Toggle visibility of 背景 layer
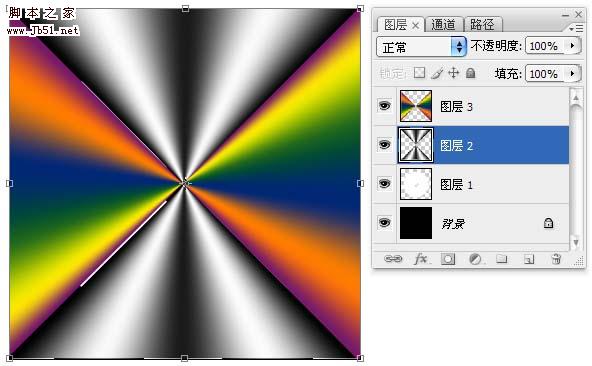Screen dimensions: 592x366 click(384, 223)
